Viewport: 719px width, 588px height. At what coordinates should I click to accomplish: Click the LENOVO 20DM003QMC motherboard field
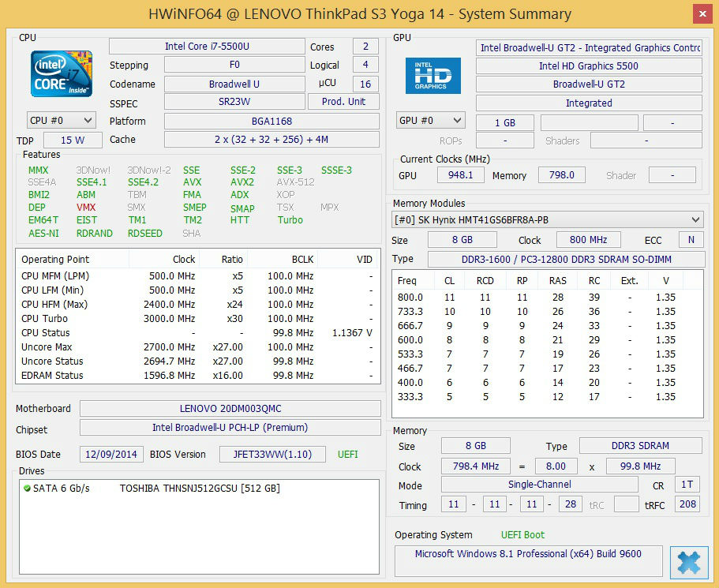(x=230, y=409)
